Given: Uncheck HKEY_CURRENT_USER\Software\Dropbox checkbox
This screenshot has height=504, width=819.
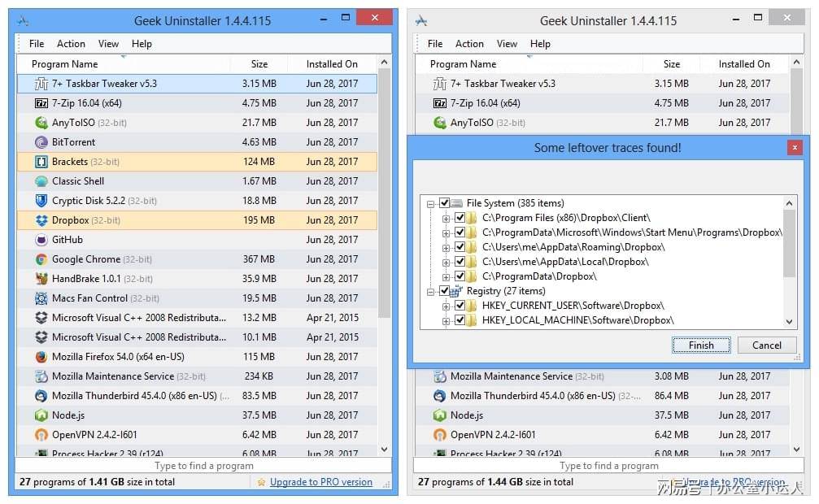Looking at the screenshot, I should (x=460, y=305).
